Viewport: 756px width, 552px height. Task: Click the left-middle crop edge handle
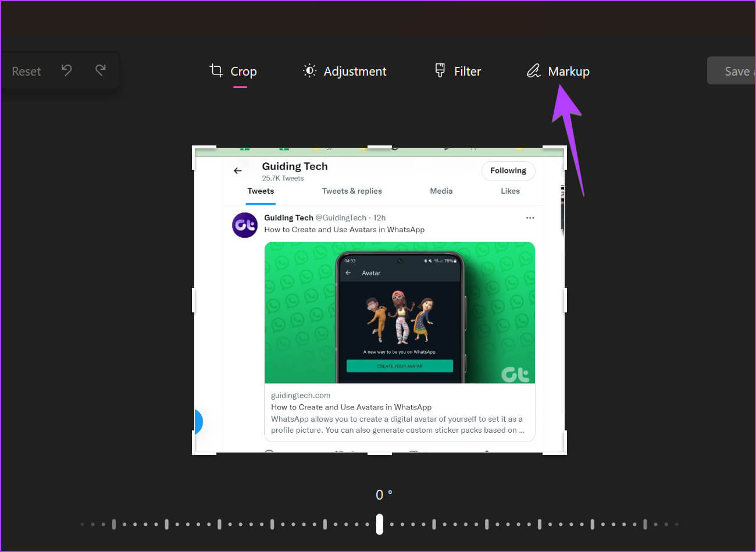click(194, 301)
